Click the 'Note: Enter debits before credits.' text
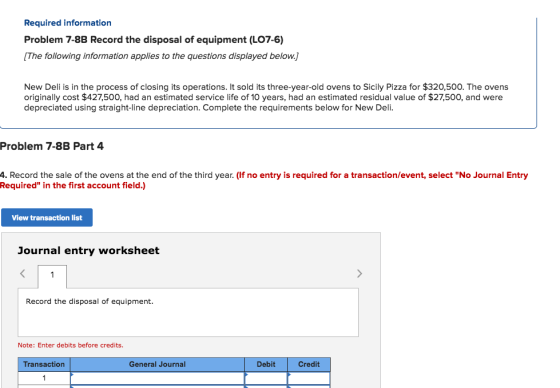Image resolution: width=560 pixels, height=388 pixels. tap(70, 345)
